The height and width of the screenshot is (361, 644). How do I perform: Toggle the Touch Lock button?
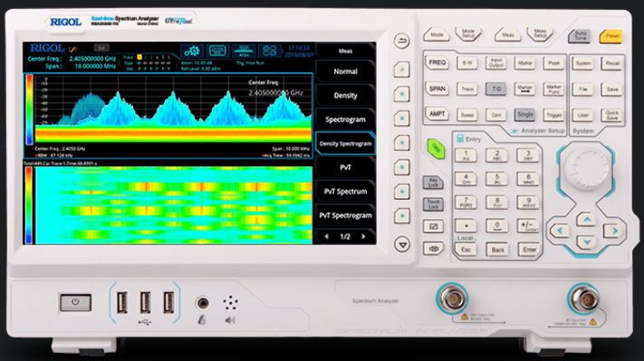433,204
